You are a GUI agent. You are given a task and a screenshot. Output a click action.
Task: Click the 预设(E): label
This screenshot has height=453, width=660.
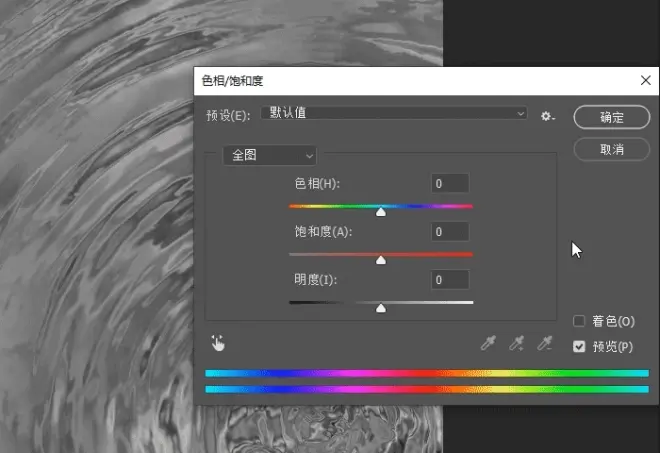pos(228,115)
